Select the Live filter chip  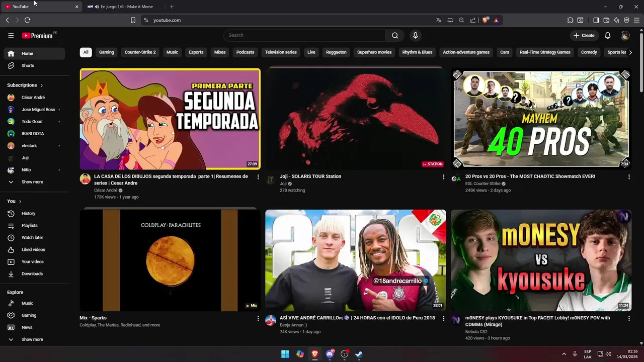click(311, 52)
